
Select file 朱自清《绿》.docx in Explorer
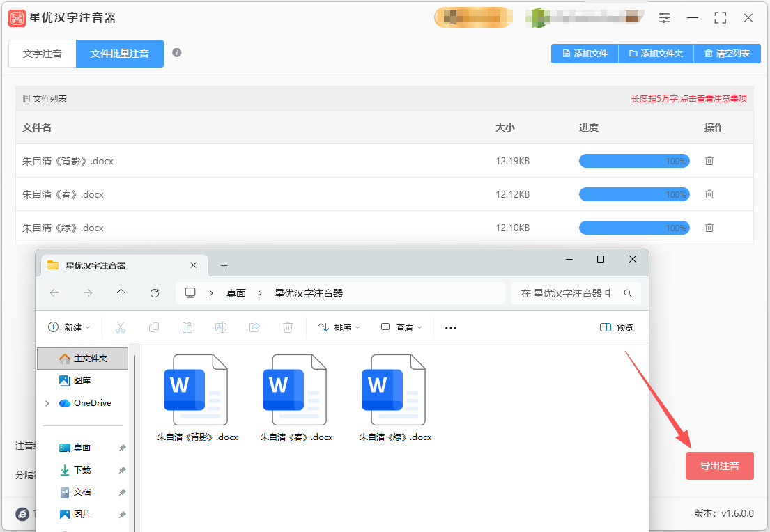(396, 398)
